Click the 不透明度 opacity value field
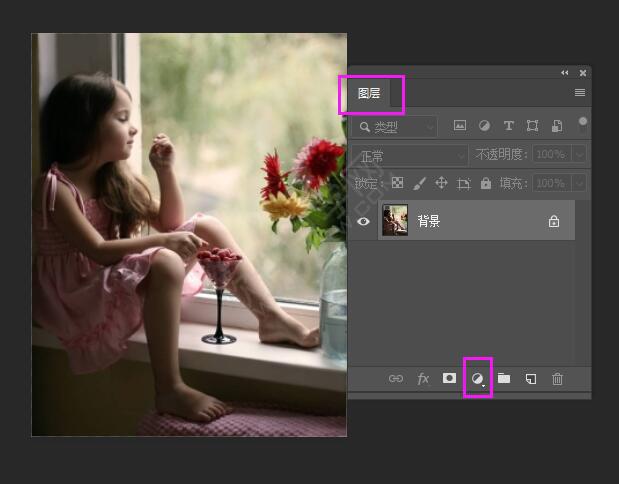 [x=551, y=154]
